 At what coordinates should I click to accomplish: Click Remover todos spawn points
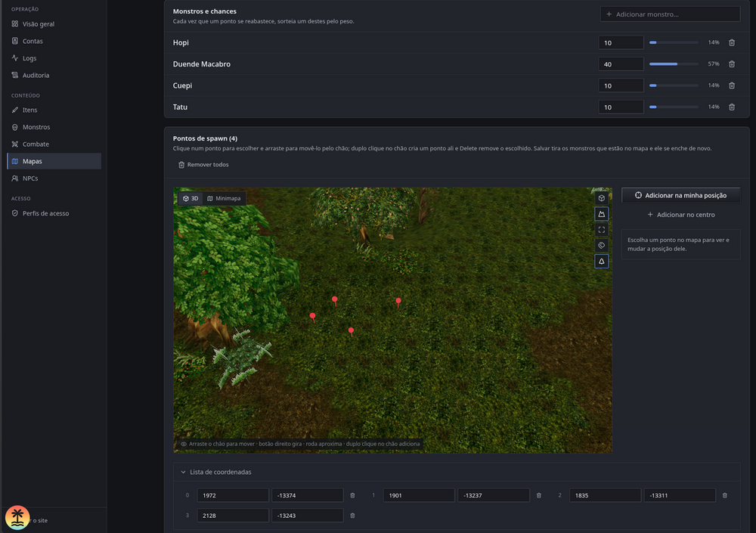click(x=203, y=165)
